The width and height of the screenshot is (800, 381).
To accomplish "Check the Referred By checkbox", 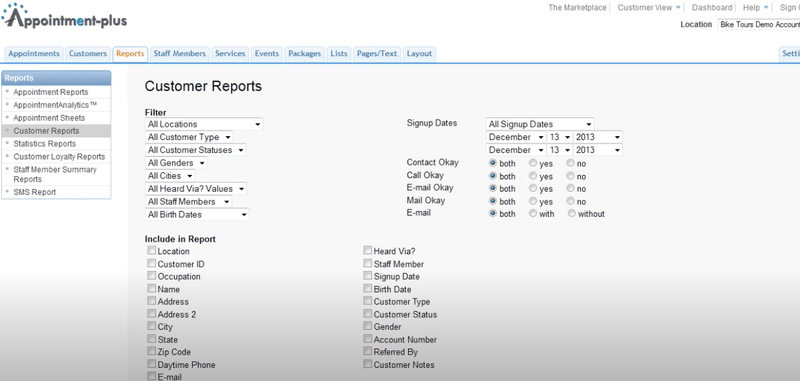I will [x=368, y=351].
